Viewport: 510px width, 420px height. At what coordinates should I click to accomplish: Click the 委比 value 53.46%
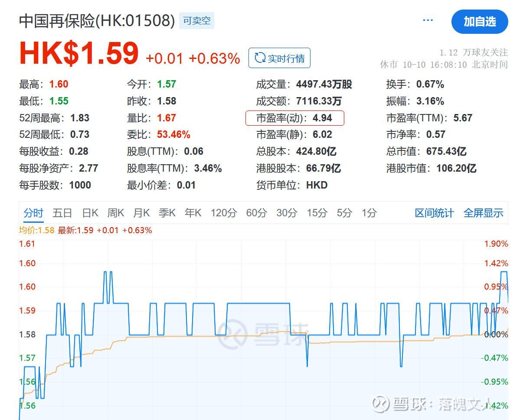pos(173,134)
